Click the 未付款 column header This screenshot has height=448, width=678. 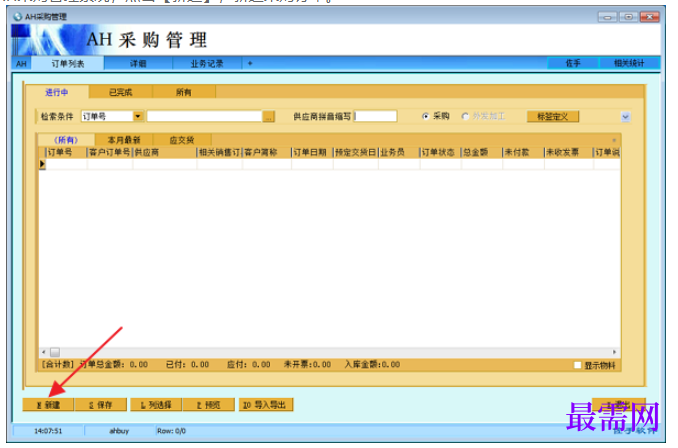pos(523,152)
